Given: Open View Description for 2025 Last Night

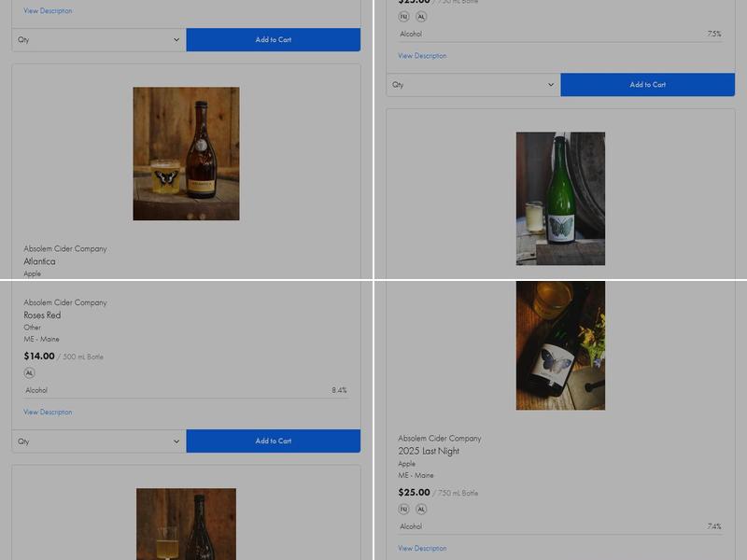Looking at the screenshot, I should [422, 548].
